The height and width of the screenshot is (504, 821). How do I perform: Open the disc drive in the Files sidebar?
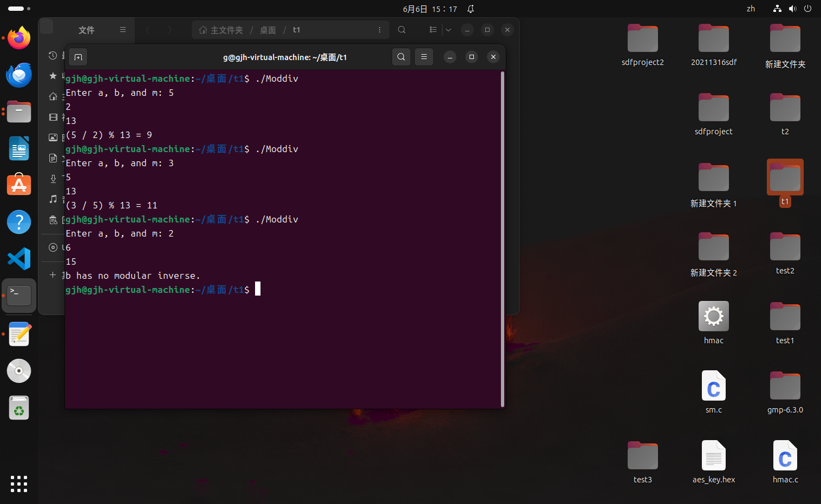tap(53, 247)
